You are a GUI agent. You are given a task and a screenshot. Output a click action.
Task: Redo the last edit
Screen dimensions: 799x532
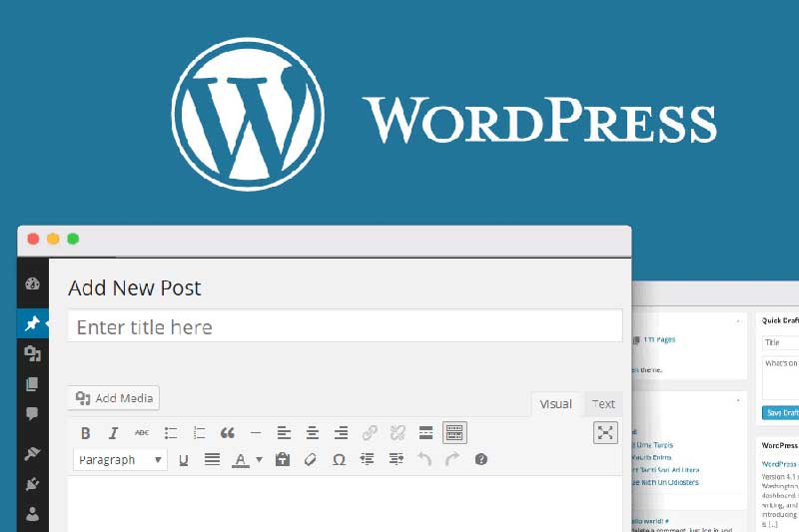point(452,460)
